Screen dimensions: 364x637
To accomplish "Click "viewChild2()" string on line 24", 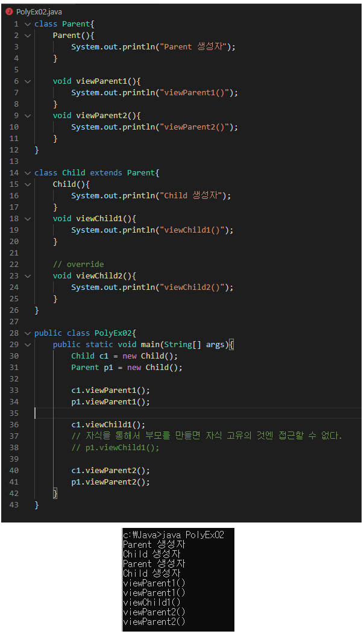I will pyautogui.click(x=192, y=287).
